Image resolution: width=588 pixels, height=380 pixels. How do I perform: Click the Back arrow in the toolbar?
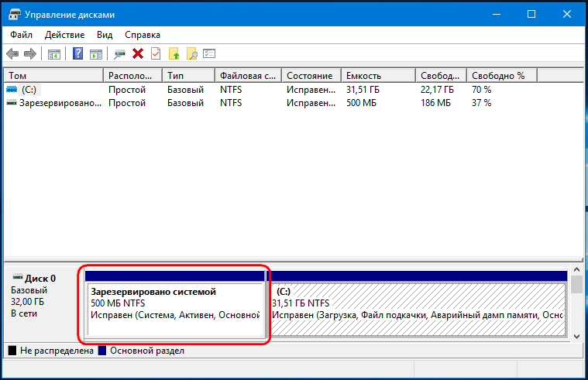pos(12,54)
